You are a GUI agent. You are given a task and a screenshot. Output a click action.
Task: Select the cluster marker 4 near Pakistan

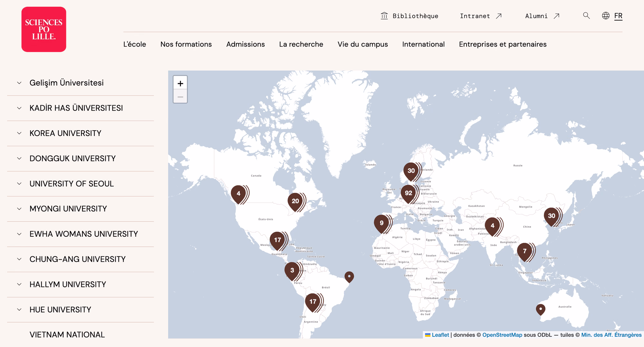493,226
